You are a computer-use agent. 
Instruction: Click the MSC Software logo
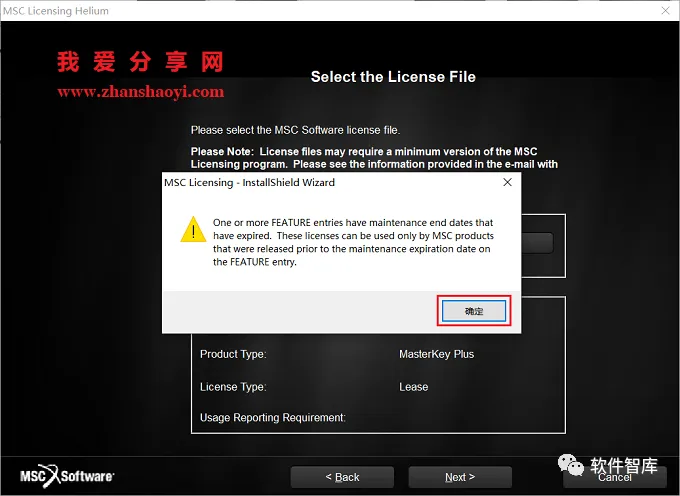pos(67,476)
